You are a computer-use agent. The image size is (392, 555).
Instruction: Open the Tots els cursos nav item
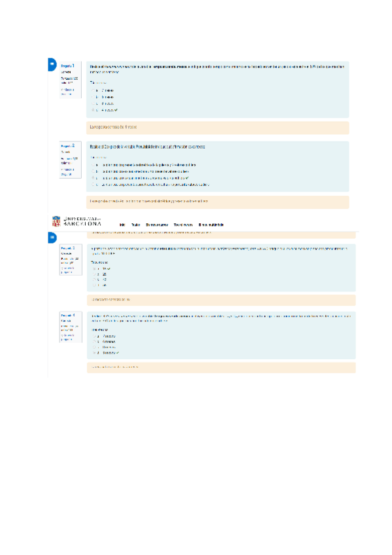tap(183, 224)
